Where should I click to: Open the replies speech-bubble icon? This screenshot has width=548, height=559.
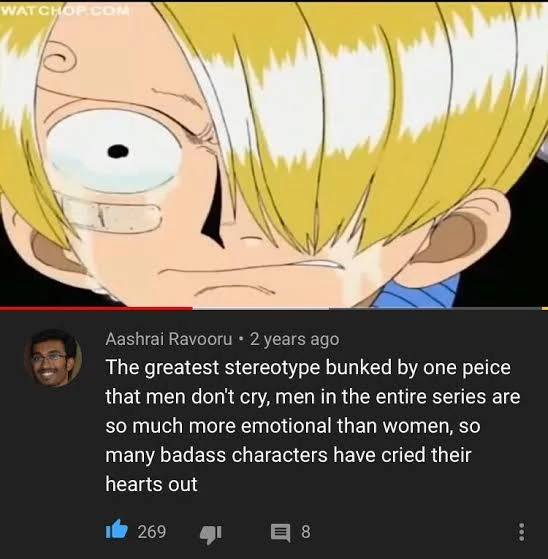click(281, 533)
